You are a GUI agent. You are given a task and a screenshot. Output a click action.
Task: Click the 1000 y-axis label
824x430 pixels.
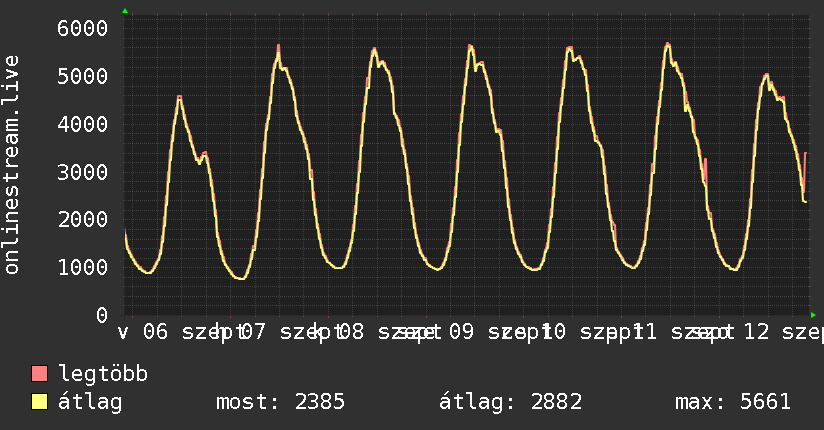click(83, 267)
